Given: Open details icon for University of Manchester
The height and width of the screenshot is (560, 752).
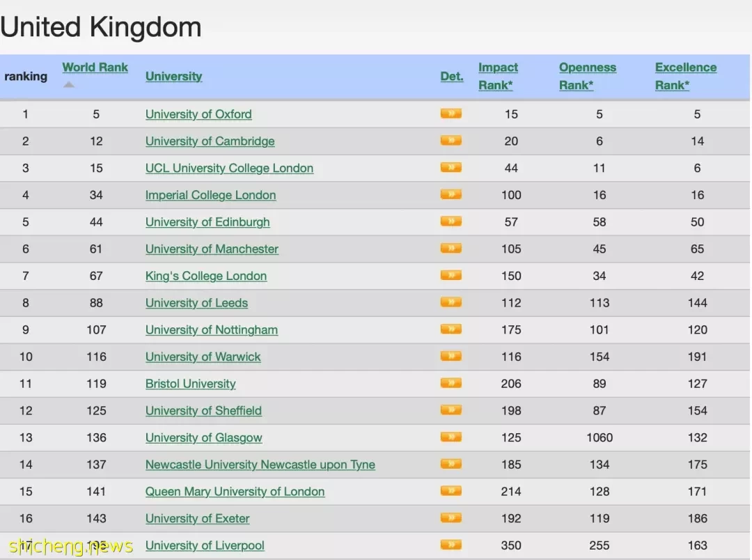Looking at the screenshot, I should click(x=451, y=247).
